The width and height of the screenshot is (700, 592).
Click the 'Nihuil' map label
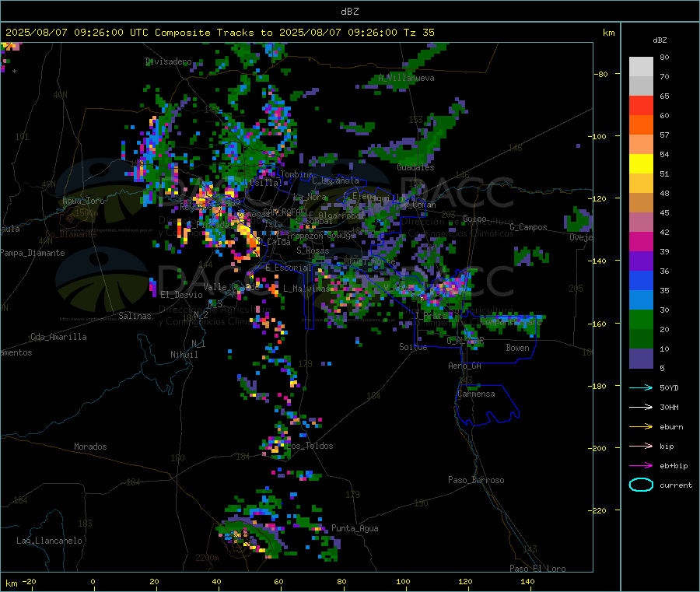click(x=184, y=355)
